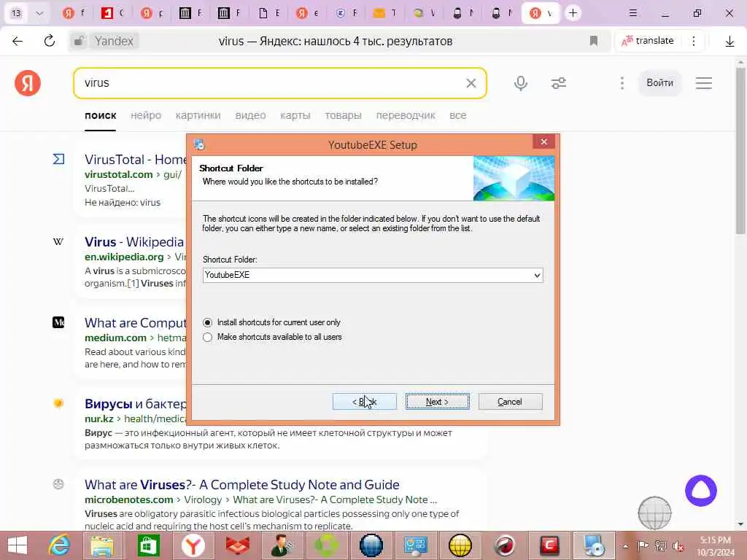Screen dimensions: 747x560
Task: Show hidden system tray icons
Action: (625, 546)
